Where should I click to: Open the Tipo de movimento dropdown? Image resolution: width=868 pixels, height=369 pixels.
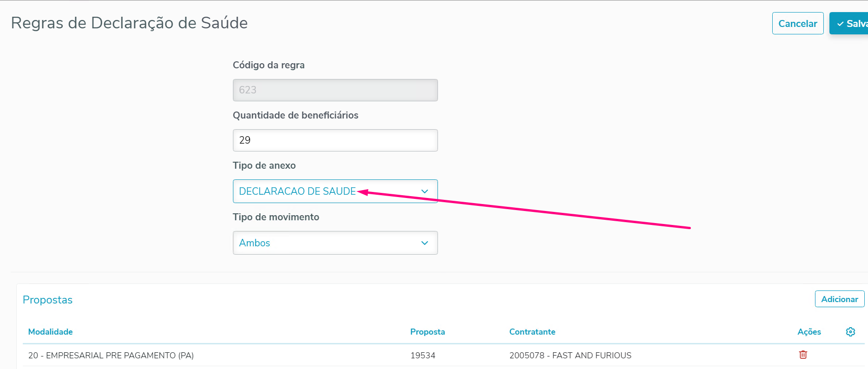[335, 243]
